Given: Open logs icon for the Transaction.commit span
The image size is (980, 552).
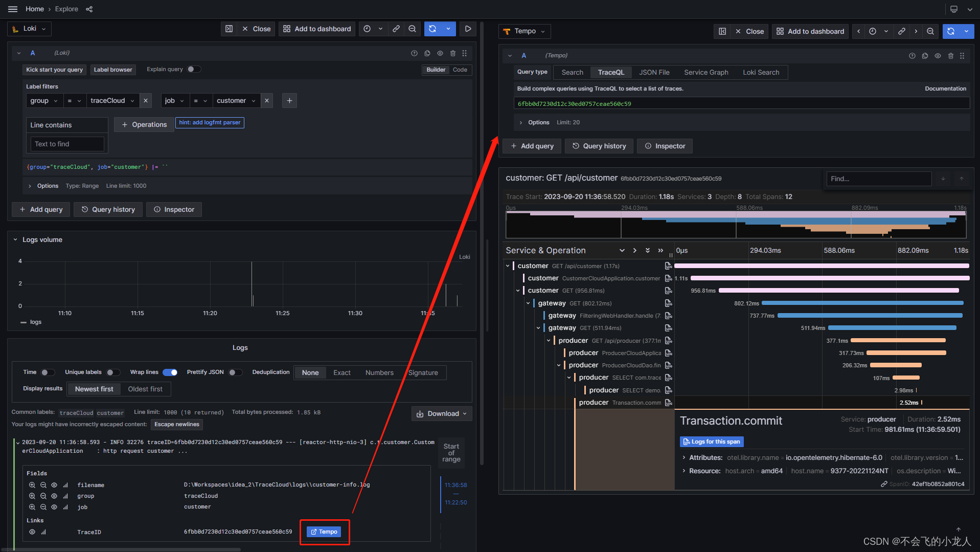Looking at the screenshot, I should pos(669,402).
